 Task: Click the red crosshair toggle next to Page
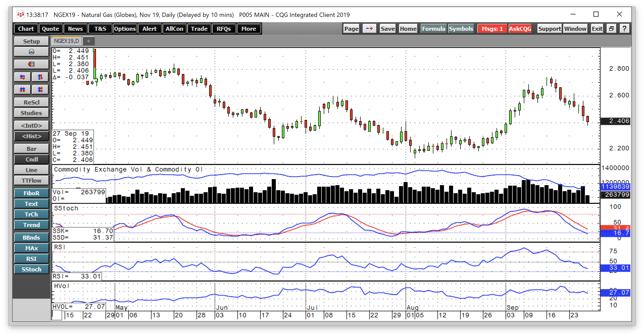tap(369, 28)
